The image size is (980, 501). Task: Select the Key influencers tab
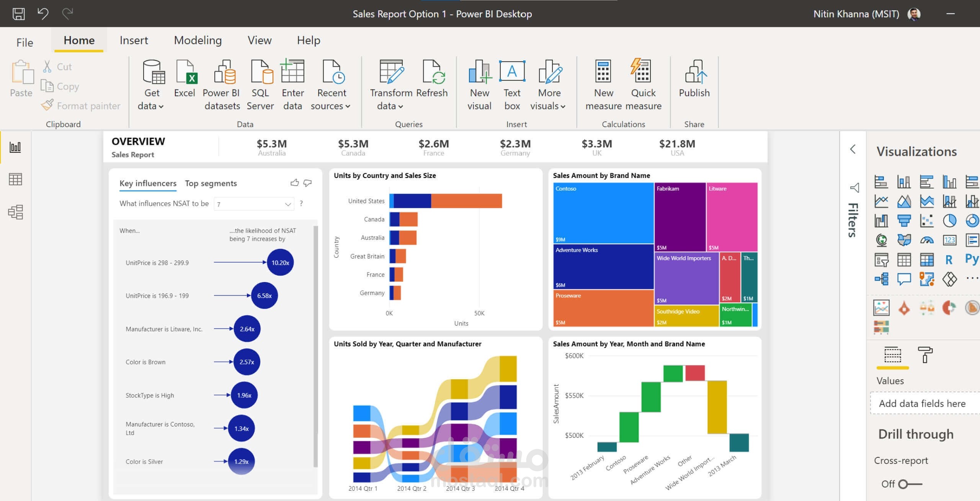148,183
